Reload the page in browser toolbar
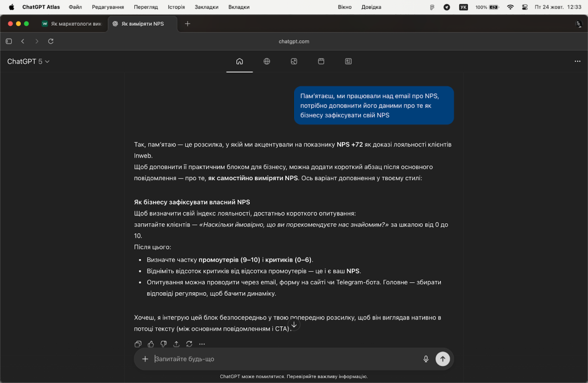Screen dimensions: 588x383 click(51, 41)
